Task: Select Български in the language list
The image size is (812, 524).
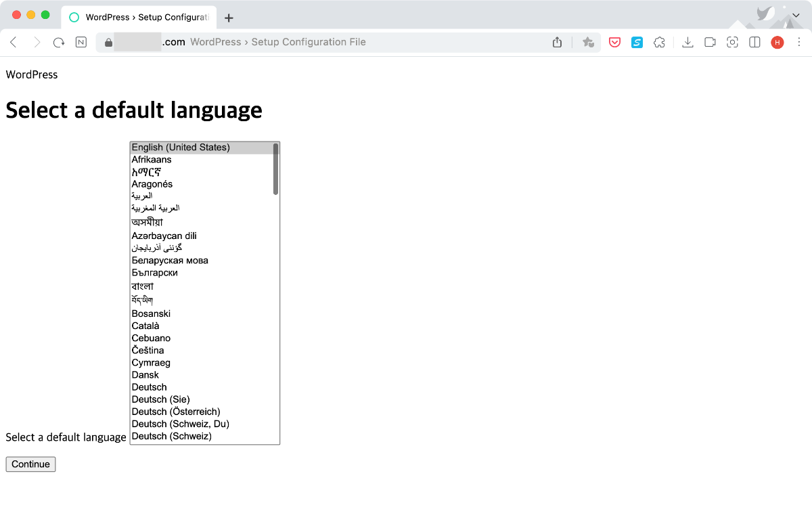Action: click(x=201, y=272)
